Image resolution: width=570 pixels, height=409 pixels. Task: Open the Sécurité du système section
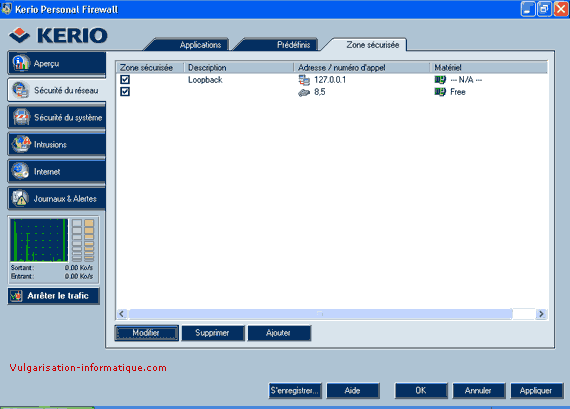(x=57, y=117)
